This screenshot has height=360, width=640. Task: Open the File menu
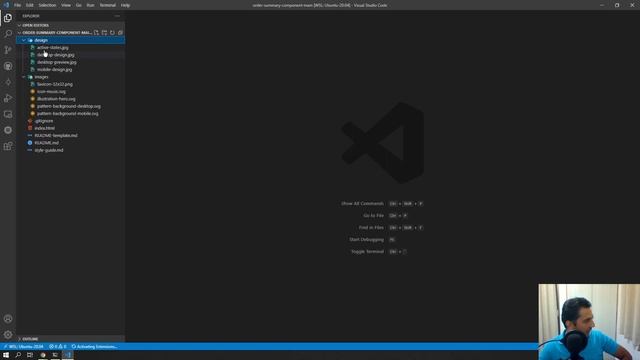point(18,5)
